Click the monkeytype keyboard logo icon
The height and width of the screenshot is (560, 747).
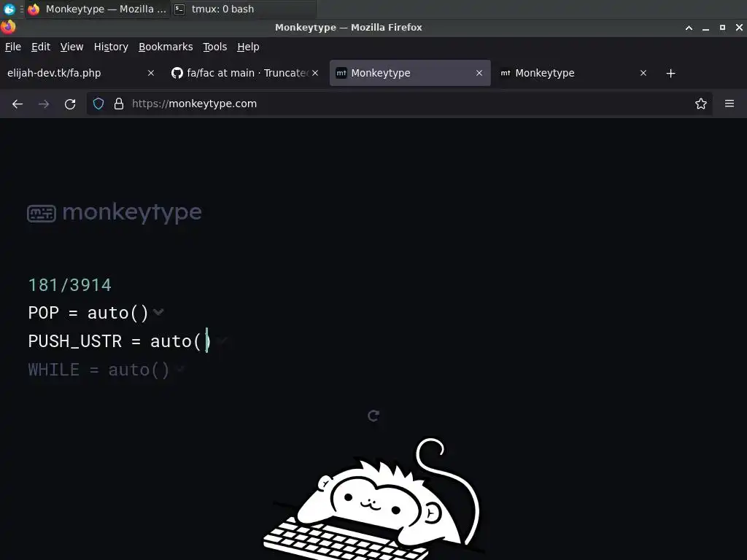pyautogui.click(x=42, y=214)
